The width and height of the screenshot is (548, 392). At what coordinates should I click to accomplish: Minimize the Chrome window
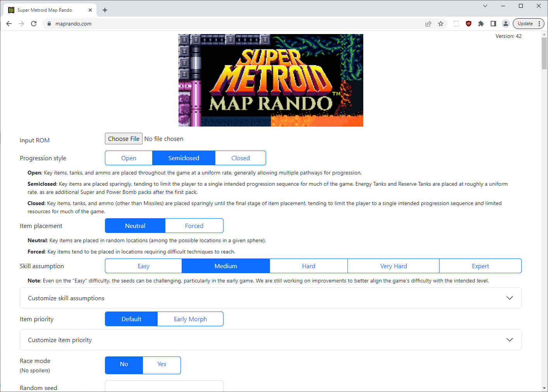(503, 6)
